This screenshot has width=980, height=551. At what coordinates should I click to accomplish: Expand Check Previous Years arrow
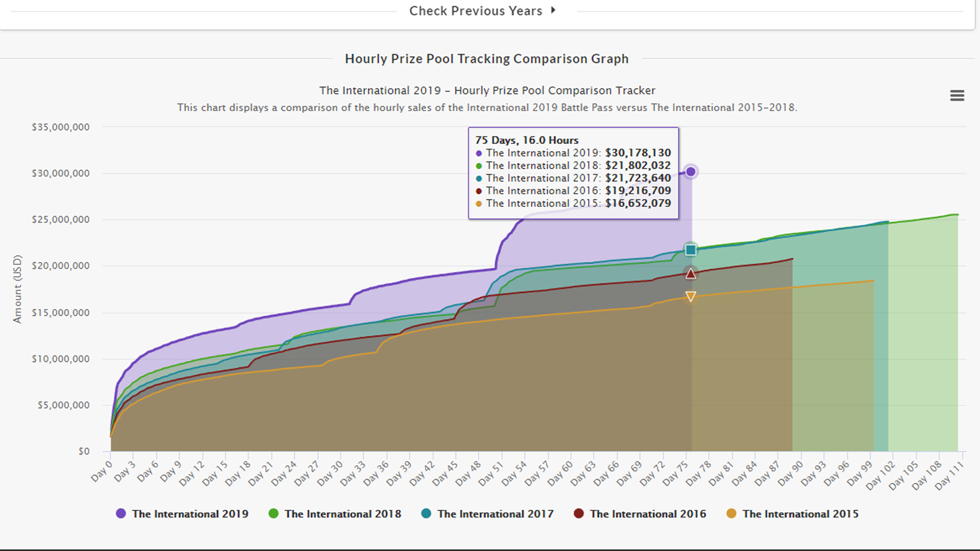553,10
